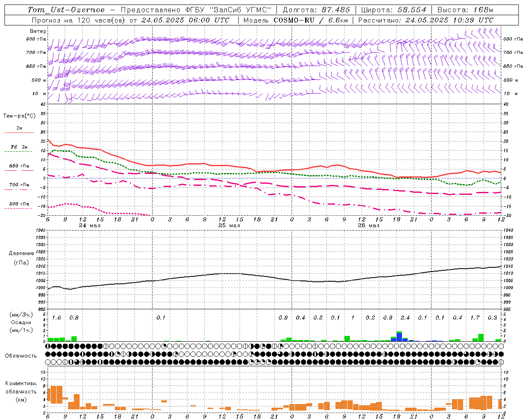
Task: Select the (мм/3ч.) units label
Action: point(21,315)
